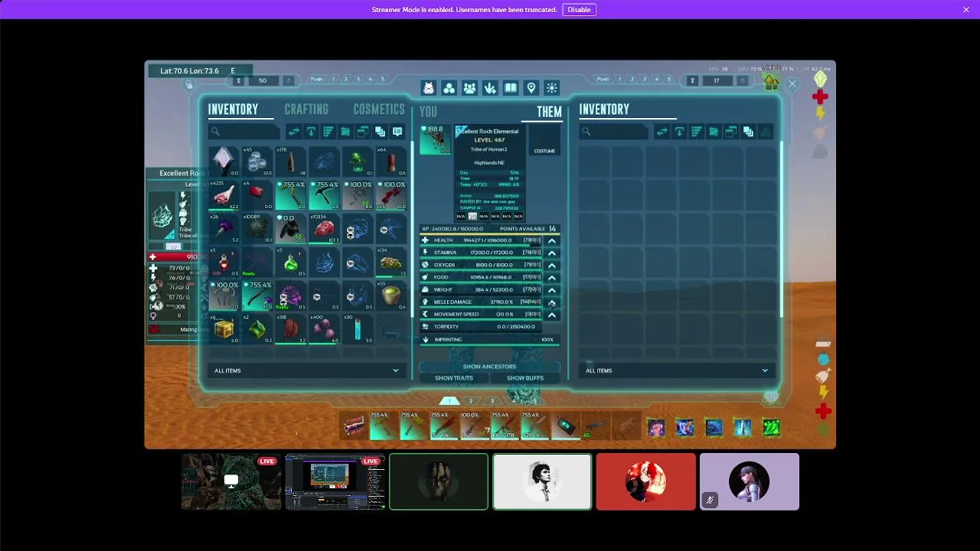Select the red-background participant tile

click(x=646, y=481)
